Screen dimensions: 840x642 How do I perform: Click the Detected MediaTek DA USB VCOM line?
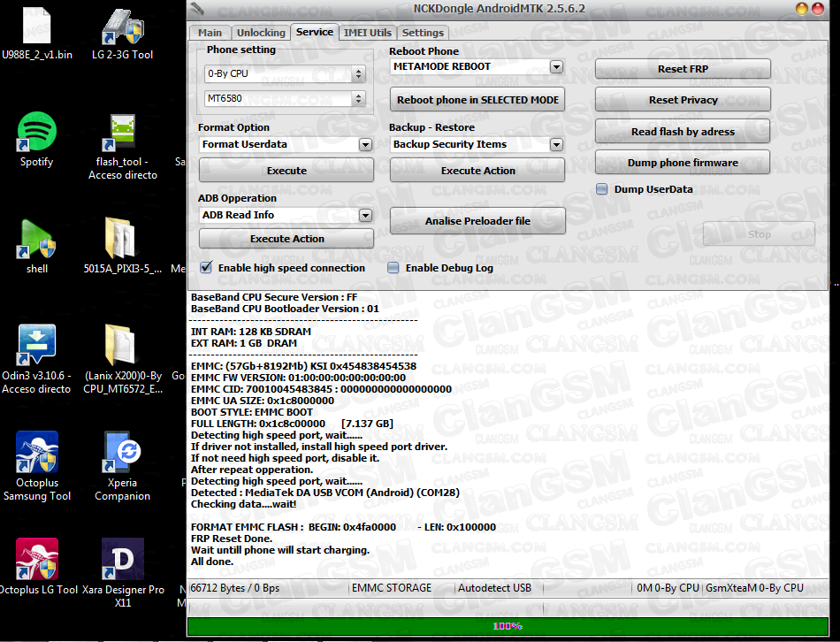(325, 493)
